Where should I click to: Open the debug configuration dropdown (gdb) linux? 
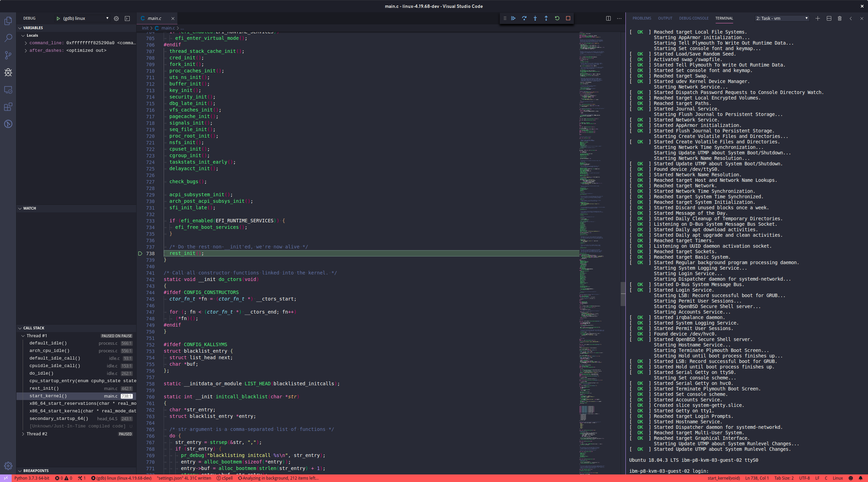coord(86,19)
